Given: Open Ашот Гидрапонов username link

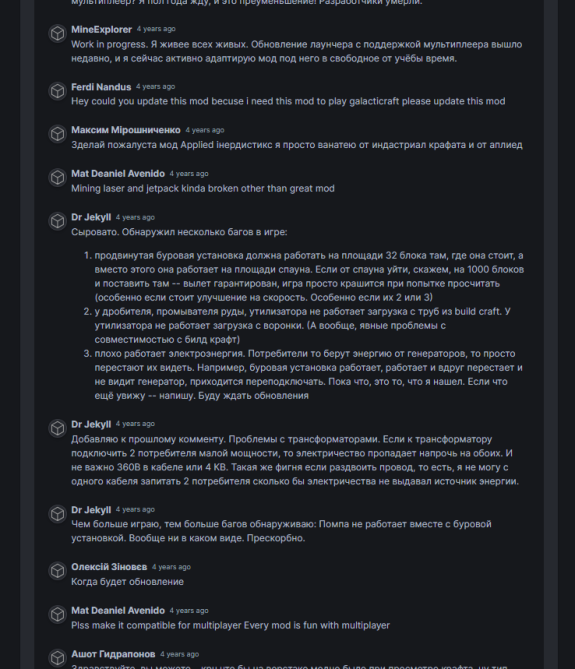Looking at the screenshot, I should point(113,654).
